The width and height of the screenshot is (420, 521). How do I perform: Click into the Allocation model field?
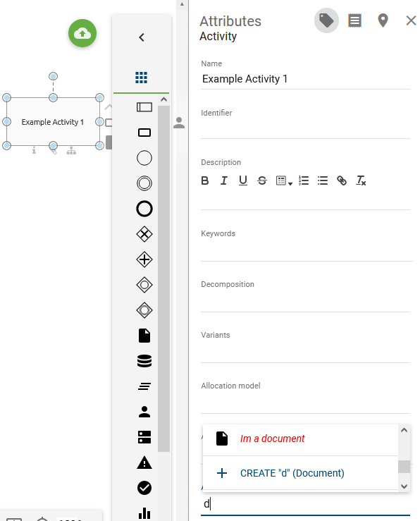pyautogui.click(x=305, y=403)
